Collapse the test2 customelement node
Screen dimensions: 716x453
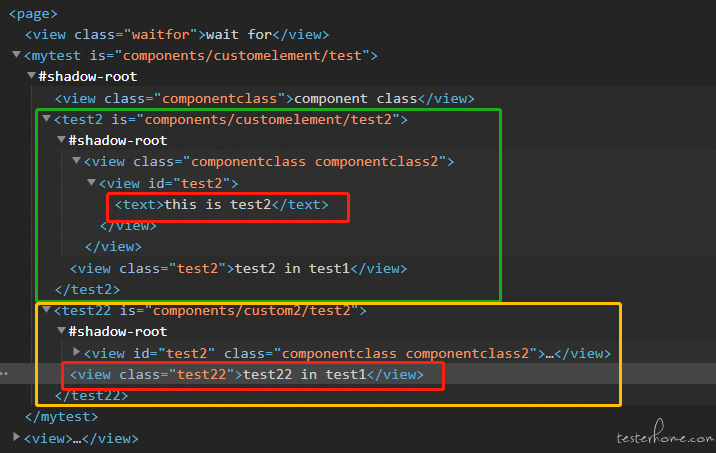(x=46, y=119)
